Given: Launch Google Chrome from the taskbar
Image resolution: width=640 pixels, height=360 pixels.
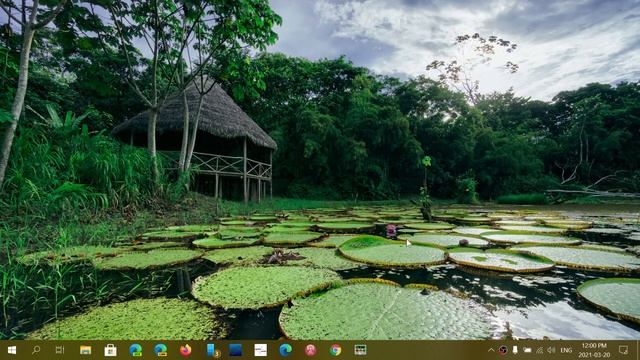Looking at the screenshot, I should pos(336,350).
